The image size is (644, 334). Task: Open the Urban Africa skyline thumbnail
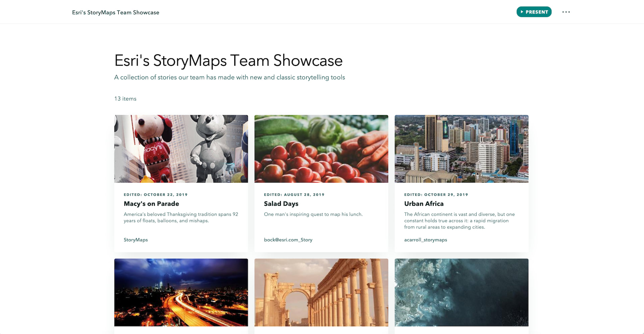point(462,149)
